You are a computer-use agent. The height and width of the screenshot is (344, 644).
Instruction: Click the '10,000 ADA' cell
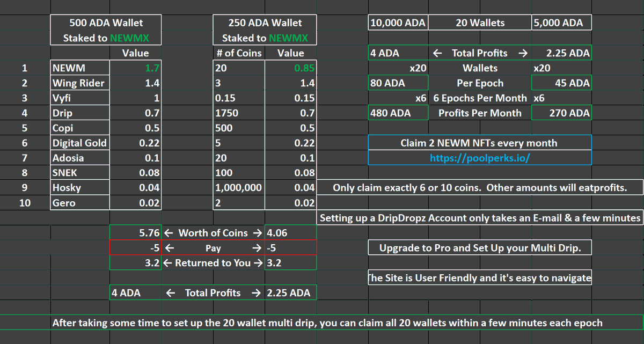click(398, 23)
